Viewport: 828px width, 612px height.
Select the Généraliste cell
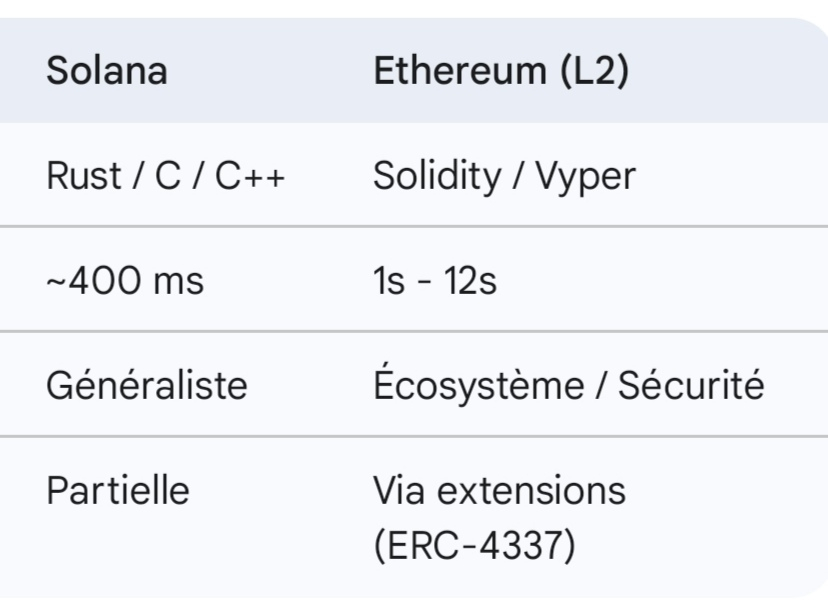(146, 384)
